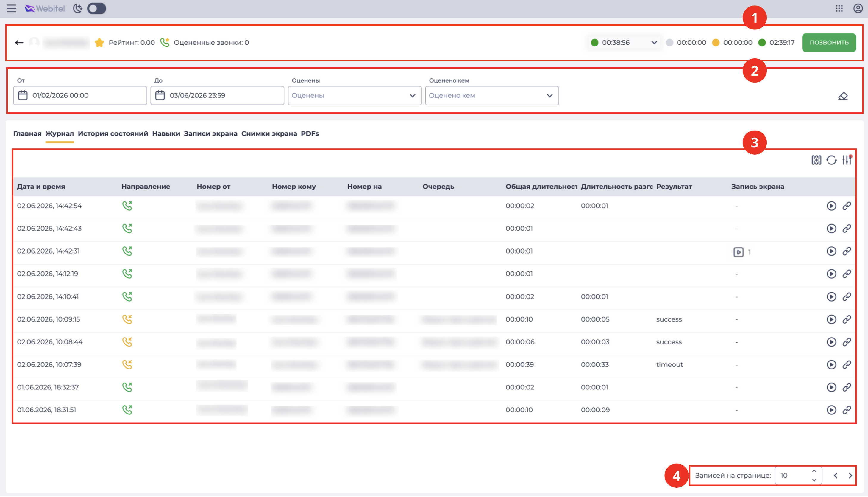Open link icon for the 01.06.2026 18:32:37 call
The width and height of the screenshot is (868, 497).
(847, 387)
